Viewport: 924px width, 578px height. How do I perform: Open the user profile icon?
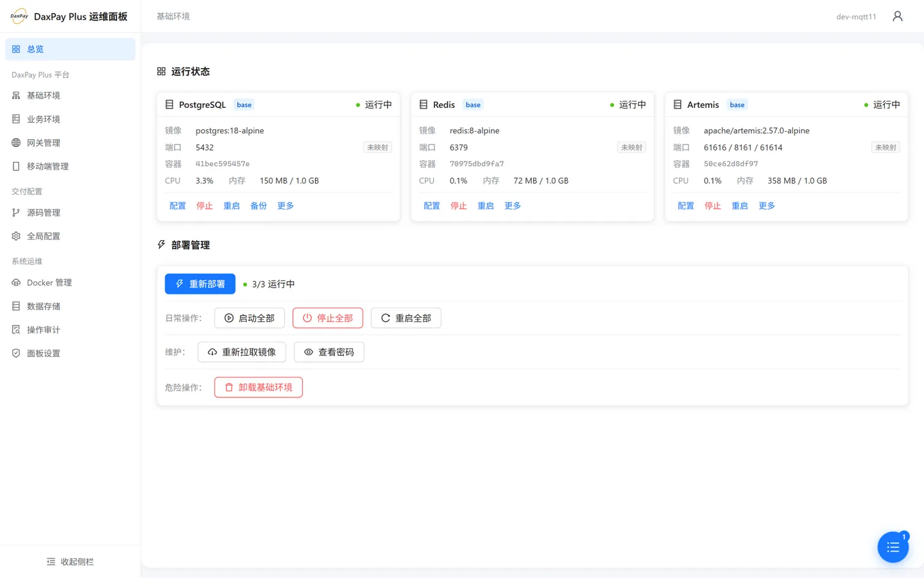[x=897, y=16]
